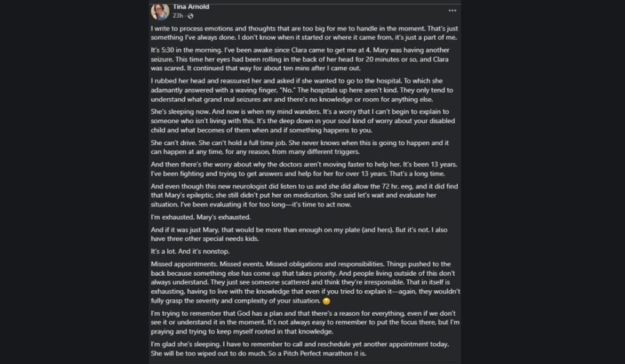Click the 'She's sleeping now' paragraph
625x364 pixels.
pyautogui.click(x=303, y=121)
